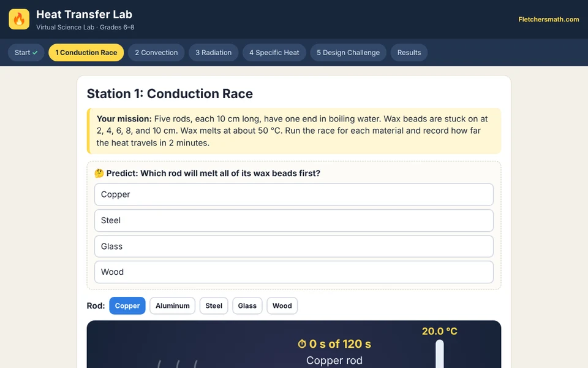
Task: Click the Copper rod label in simulation
Action: click(334, 361)
